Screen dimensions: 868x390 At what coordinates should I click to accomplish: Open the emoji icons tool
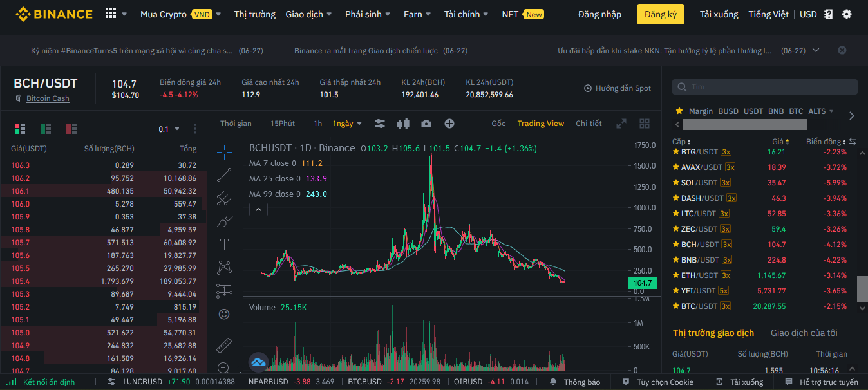point(224,314)
